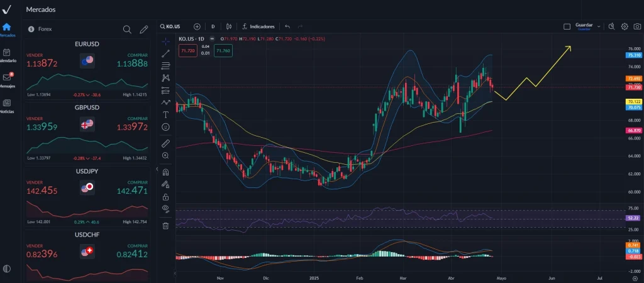The width and height of the screenshot is (644, 283).
Task: Take a chart snapshot with camera icon
Action: pyautogui.click(x=636, y=26)
